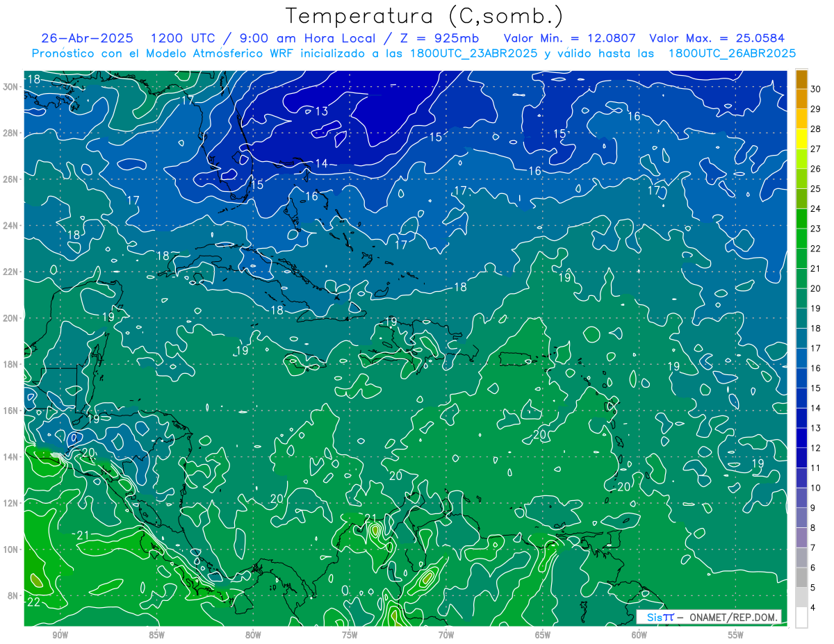Click the bright yellow swatch beside 27
The width and height of the screenshot is (834, 644).
801,138
